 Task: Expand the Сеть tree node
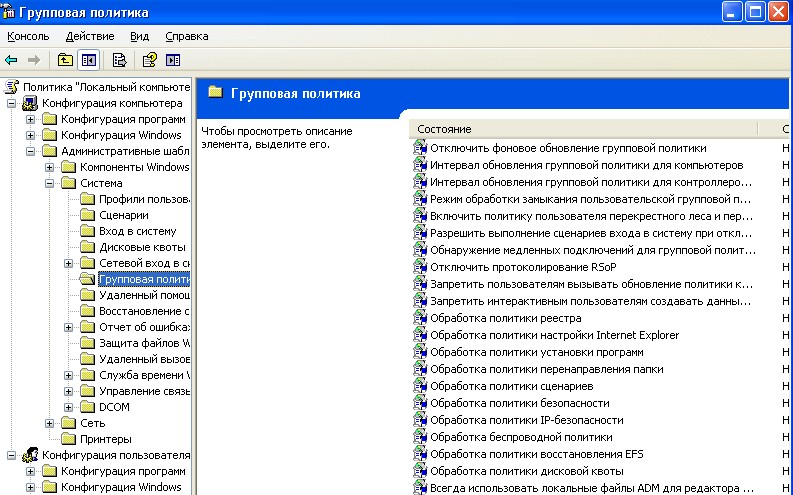(x=50, y=423)
